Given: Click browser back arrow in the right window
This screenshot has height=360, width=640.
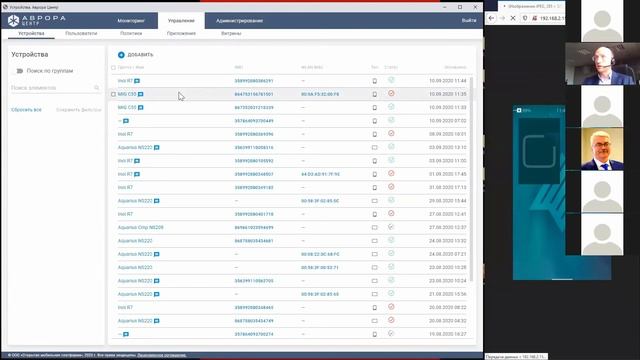Looking at the screenshot, I should pyautogui.click(x=491, y=18).
